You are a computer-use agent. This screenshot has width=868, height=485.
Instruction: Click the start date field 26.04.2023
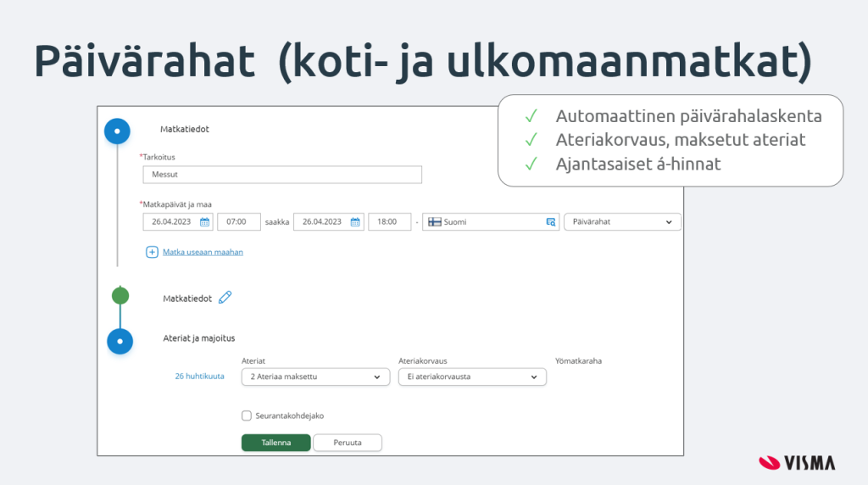click(x=178, y=222)
